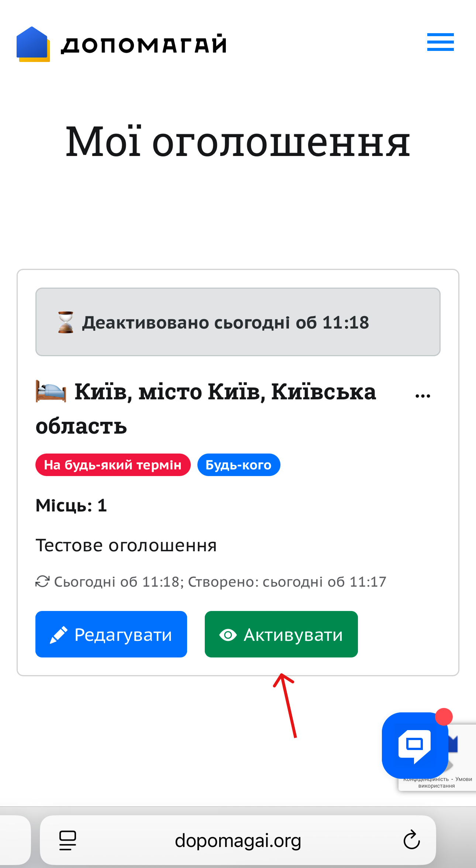Expand the three-dots listing options
The width and height of the screenshot is (476, 868).
[x=422, y=396]
